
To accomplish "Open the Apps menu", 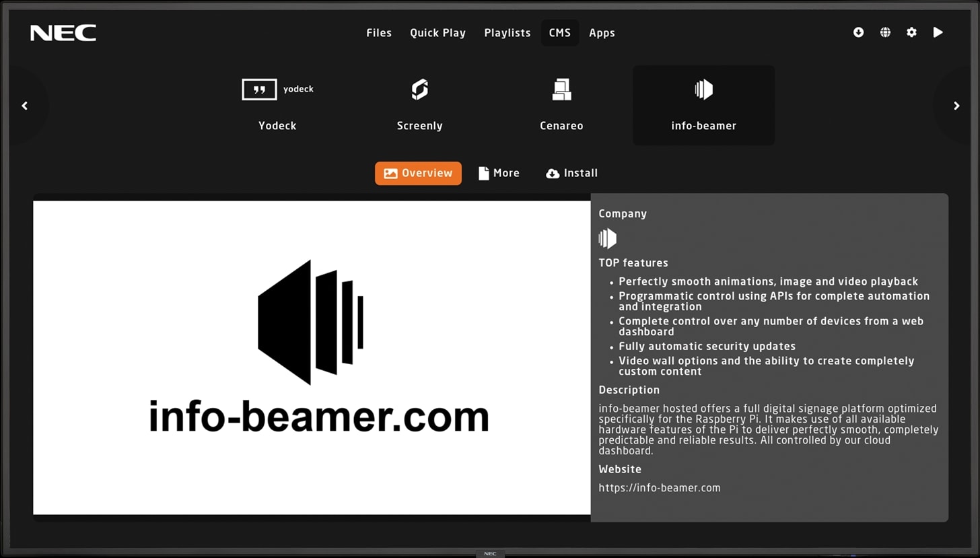I will pos(602,32).
